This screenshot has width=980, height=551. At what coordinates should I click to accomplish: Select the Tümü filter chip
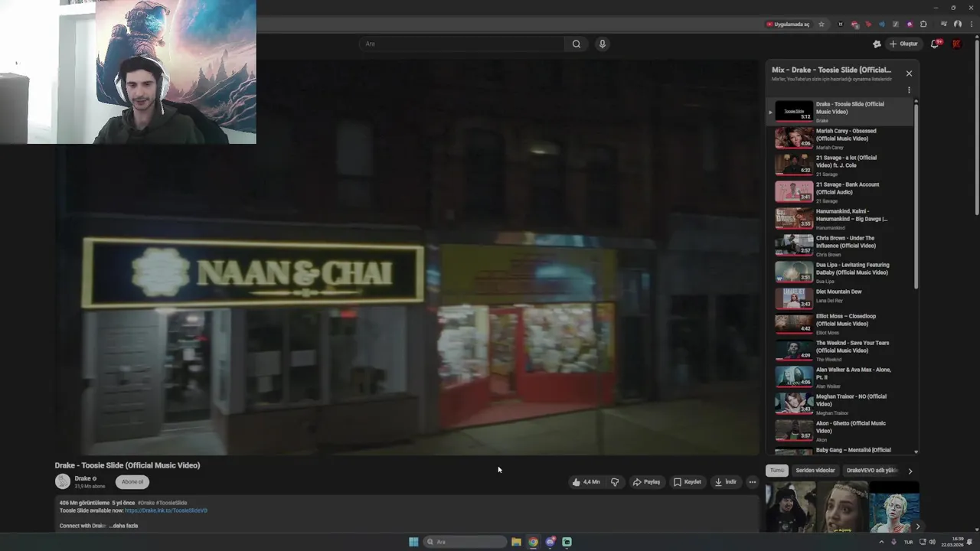click(x=777, y=471)
